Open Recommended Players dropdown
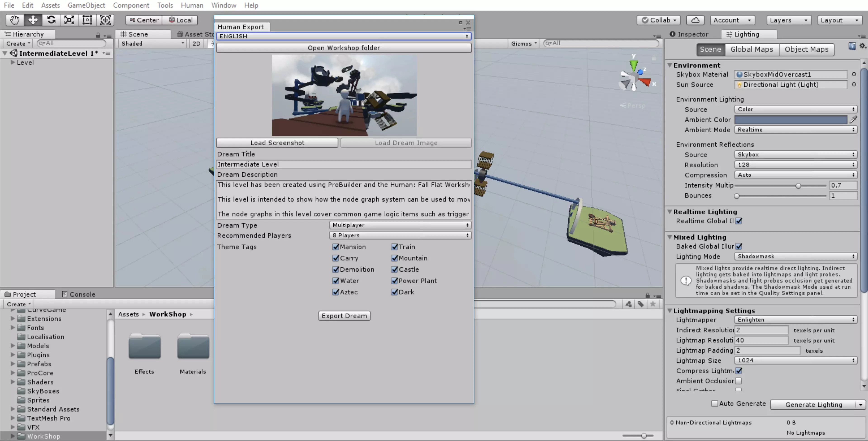 coord(400,235)
